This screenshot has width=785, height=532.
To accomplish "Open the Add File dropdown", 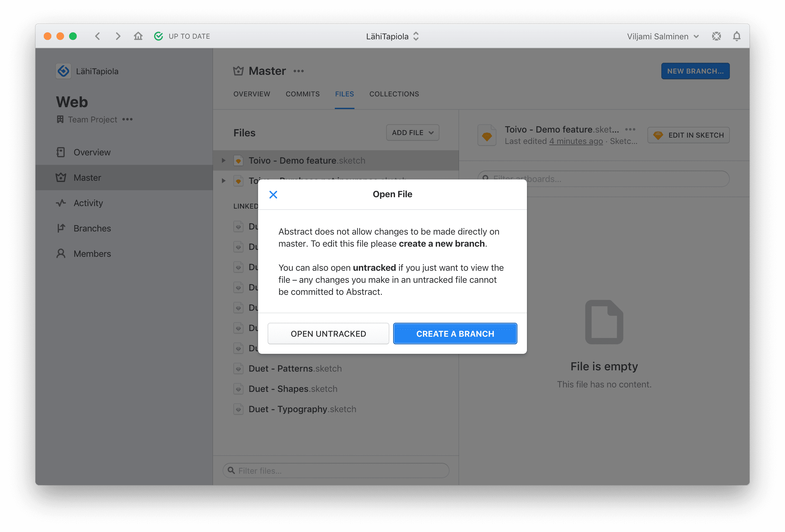I will pos(412,133).
